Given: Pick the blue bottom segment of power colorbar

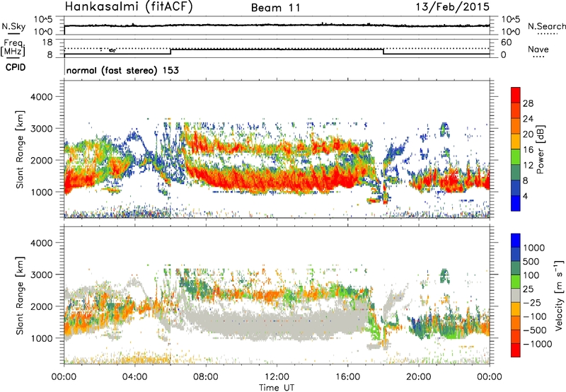Looking at the screenshot, I should (516, 204).
